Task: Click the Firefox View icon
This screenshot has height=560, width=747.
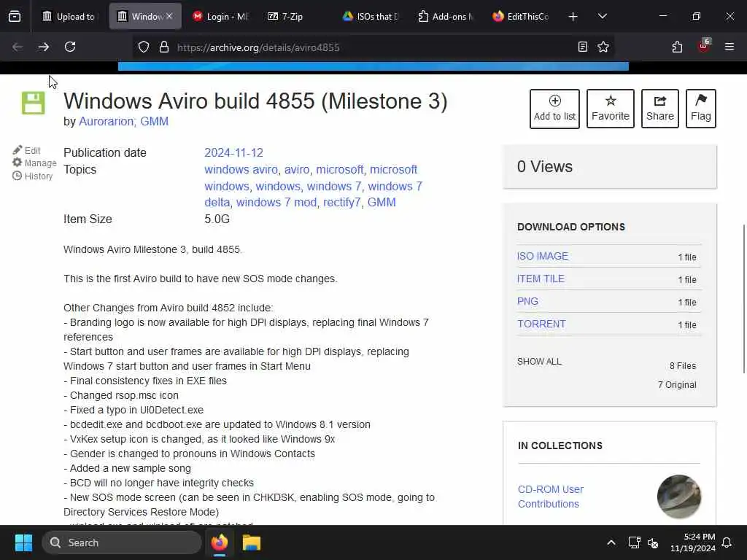Action: click(15, 16)
